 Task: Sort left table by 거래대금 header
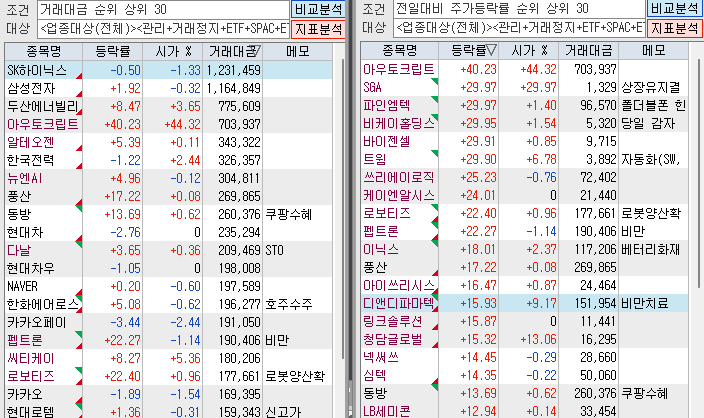(x=233, y=52)
